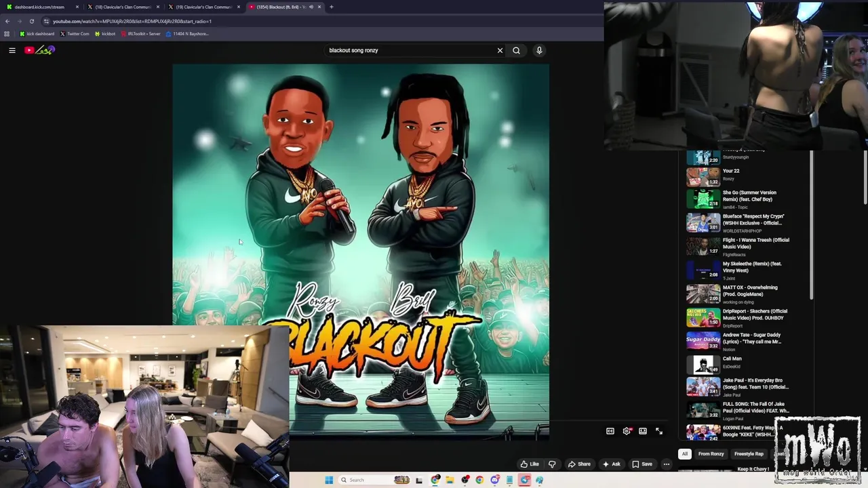Switch to the '(19) Clavicular's Clan' tab
The height and width of the screenshot is (488, 868).
tap(203, 7)
